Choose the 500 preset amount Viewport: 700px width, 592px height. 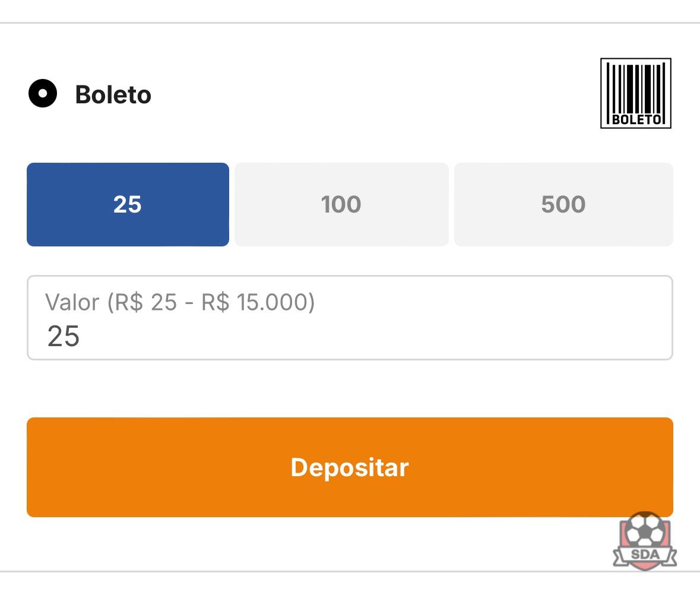563,204
